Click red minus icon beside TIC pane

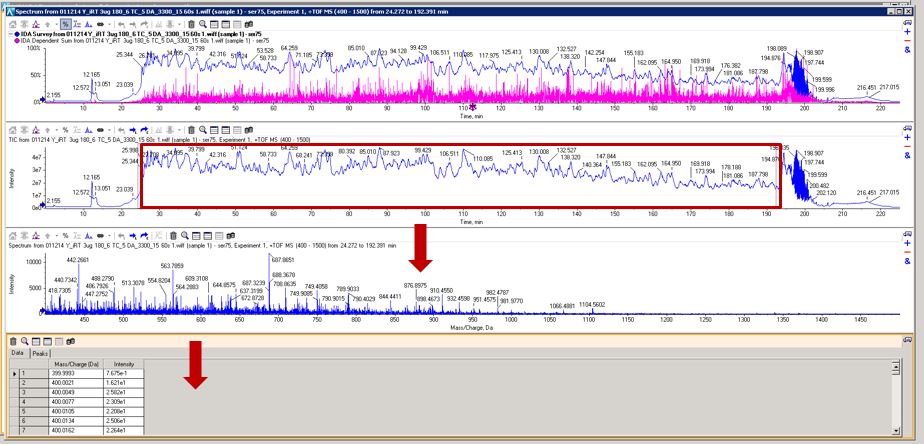tap(908, 146)
